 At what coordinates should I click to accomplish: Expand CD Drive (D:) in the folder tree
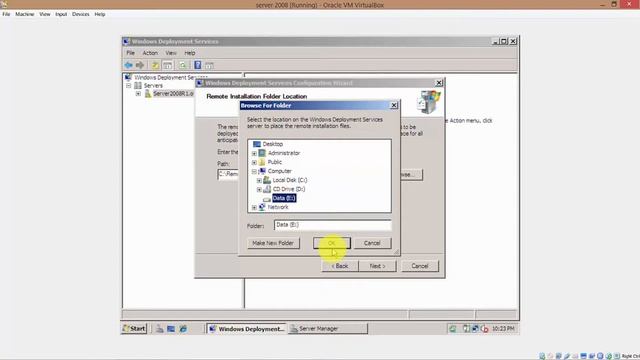pyautogui.click(x=259, y=189)
